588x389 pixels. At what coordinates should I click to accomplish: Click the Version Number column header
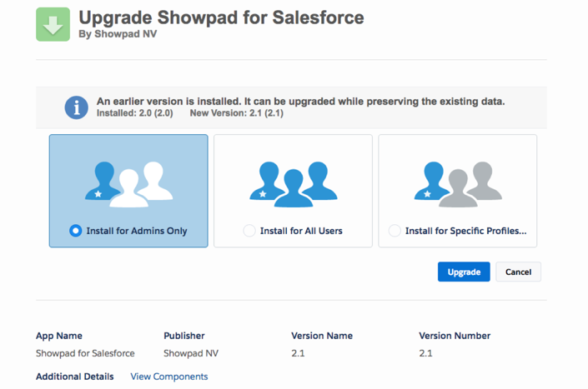click(455, 336)
